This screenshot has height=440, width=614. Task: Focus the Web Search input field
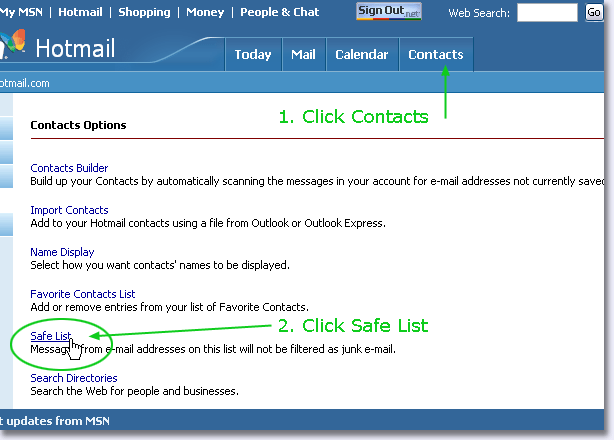[547, 13]
